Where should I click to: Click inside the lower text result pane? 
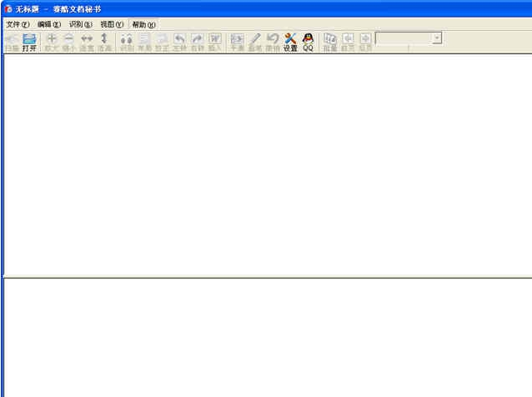point(268,338)
